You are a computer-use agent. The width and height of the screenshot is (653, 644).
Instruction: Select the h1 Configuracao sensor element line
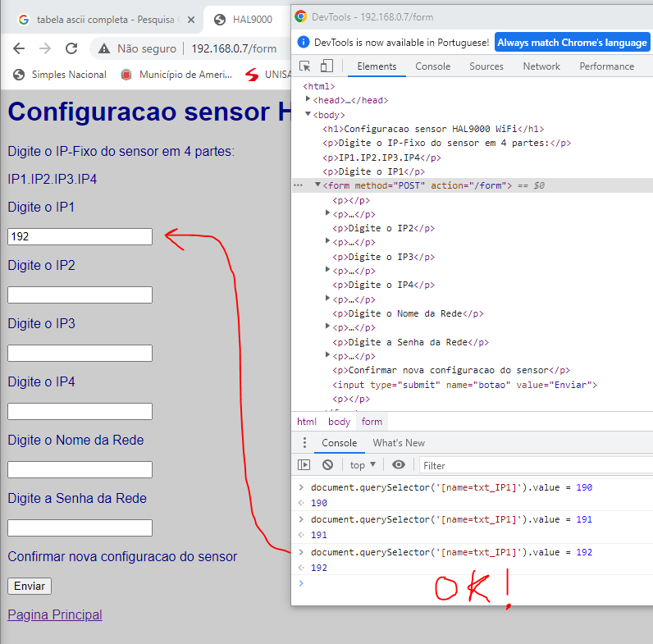pos(433,129)
